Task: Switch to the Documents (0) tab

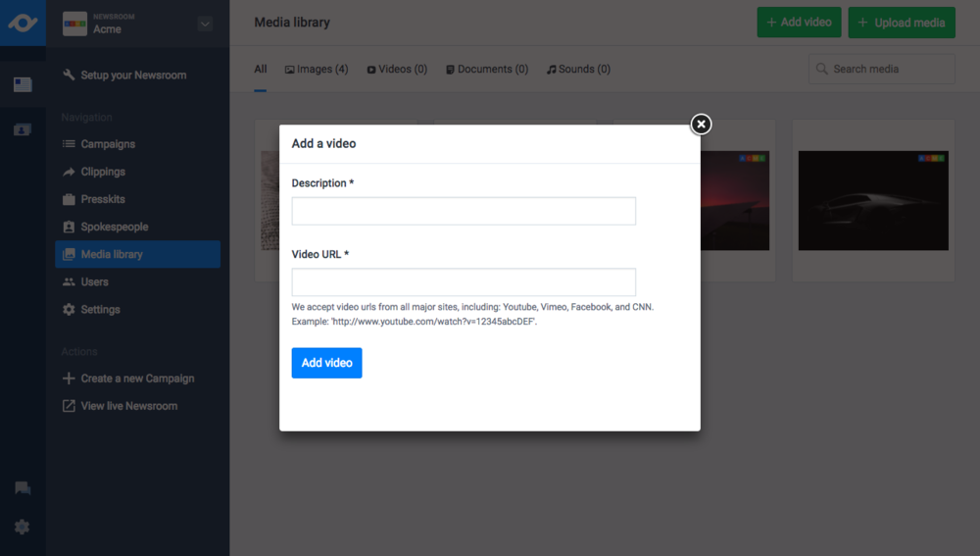Action: (487, 69)
